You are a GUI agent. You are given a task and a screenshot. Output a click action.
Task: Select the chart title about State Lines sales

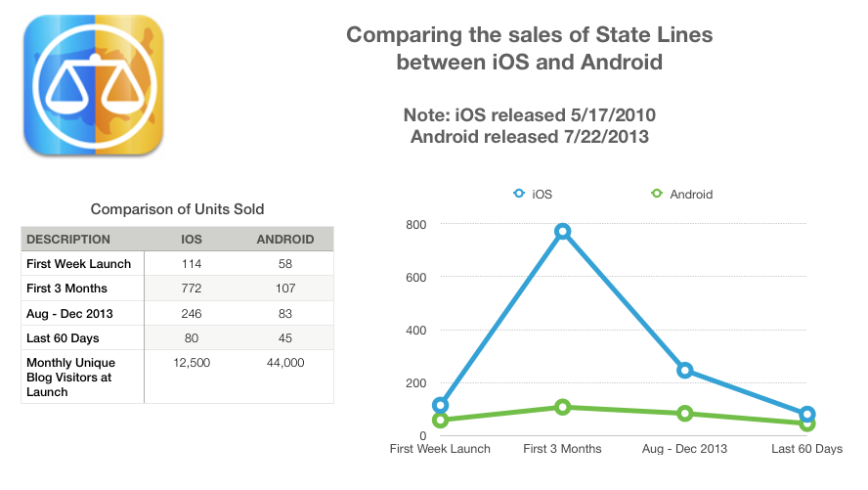[529, 49]
